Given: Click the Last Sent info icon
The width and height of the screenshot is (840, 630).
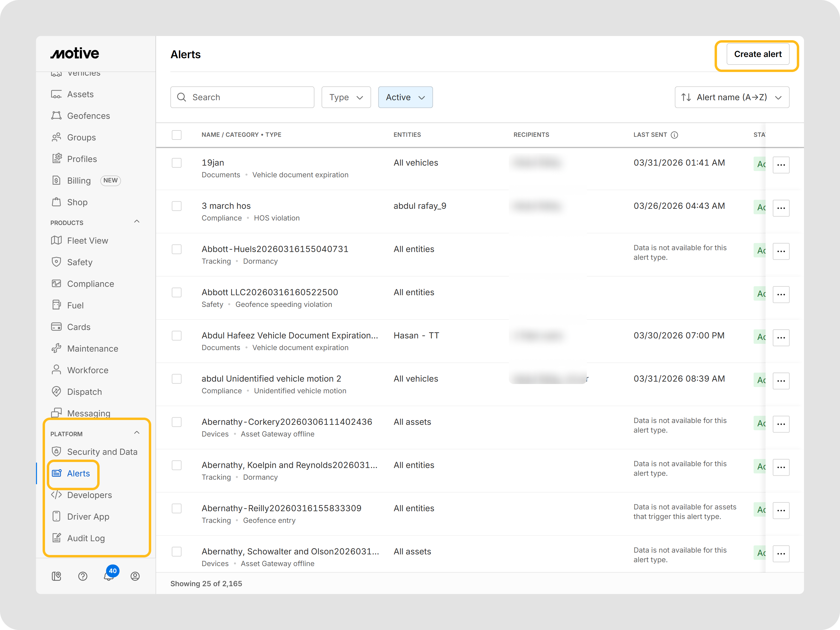Looking at the screenshot, I should [674, 135].
